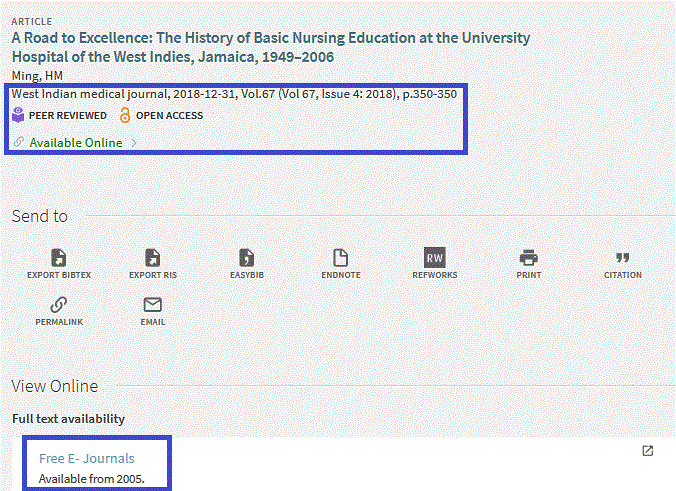The width and height of the screenshot is (676, 491).
Task: Email this record
Action: pyautogui.click(x=153, y=311)
